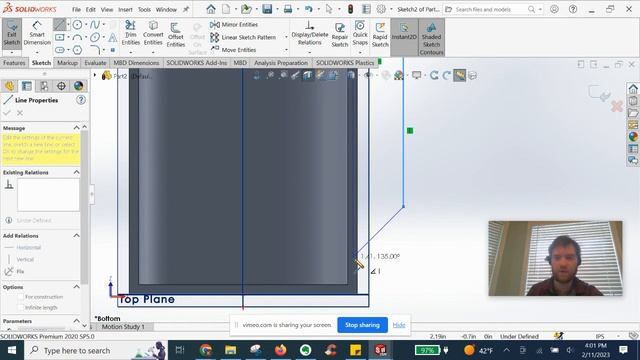Collapse Add Relations section

click(x=76, y=236)
